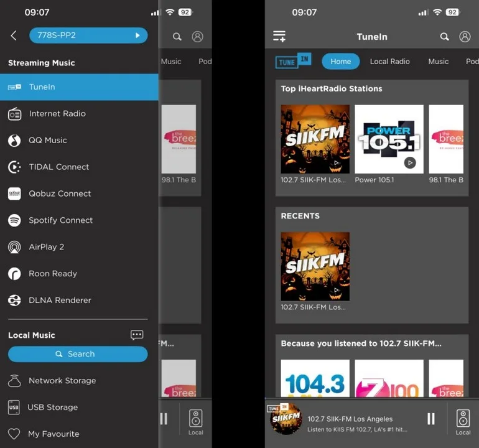Open the user profile icon in TuneIn header
The height and width of the screenshot is (448, 479).
pos(465,37)
